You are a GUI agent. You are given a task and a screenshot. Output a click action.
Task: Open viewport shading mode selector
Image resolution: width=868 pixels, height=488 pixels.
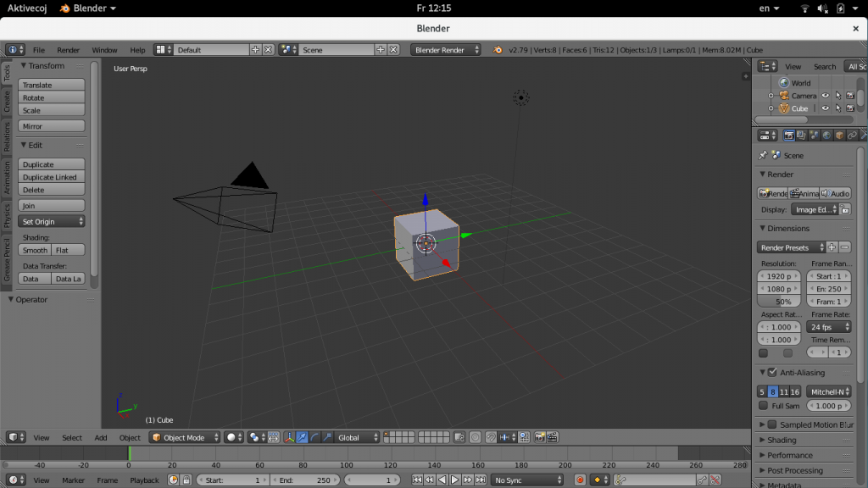235,437
